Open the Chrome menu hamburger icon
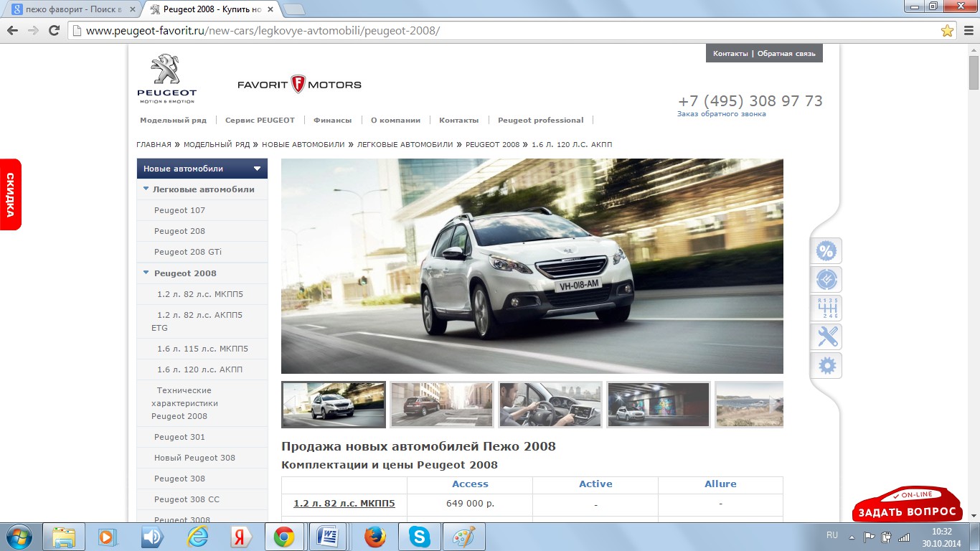The image size is (980, 551). point(968,31)
